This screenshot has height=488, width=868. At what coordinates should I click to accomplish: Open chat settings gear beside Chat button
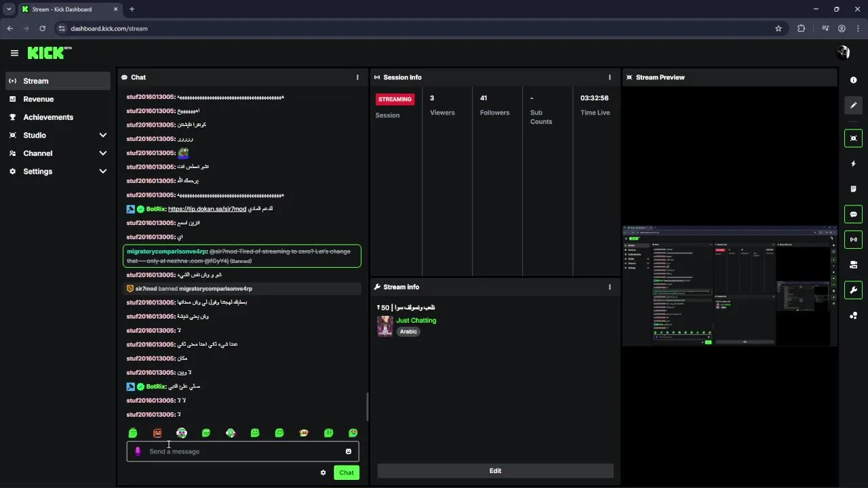click(x=323, y=472)
